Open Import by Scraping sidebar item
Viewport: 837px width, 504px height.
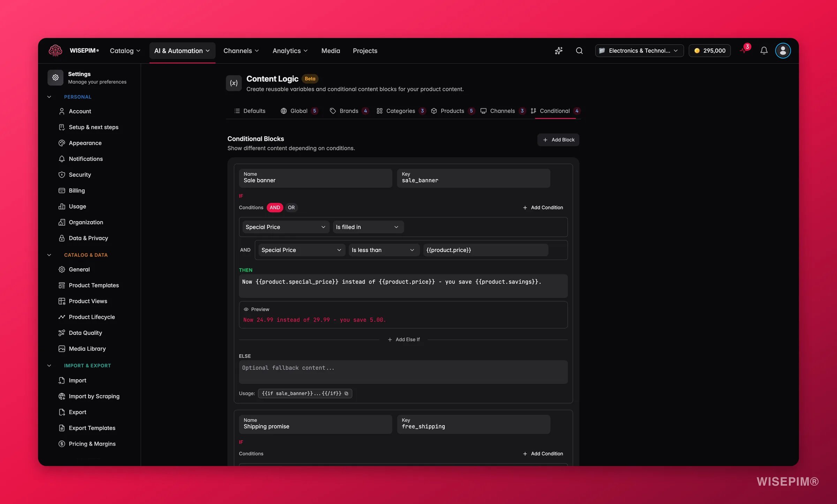click(x=94, y=396)
